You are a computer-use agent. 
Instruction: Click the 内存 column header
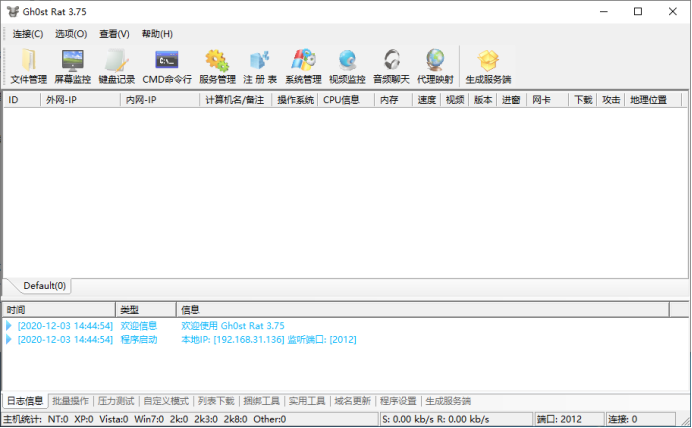[x=393, y=100]
